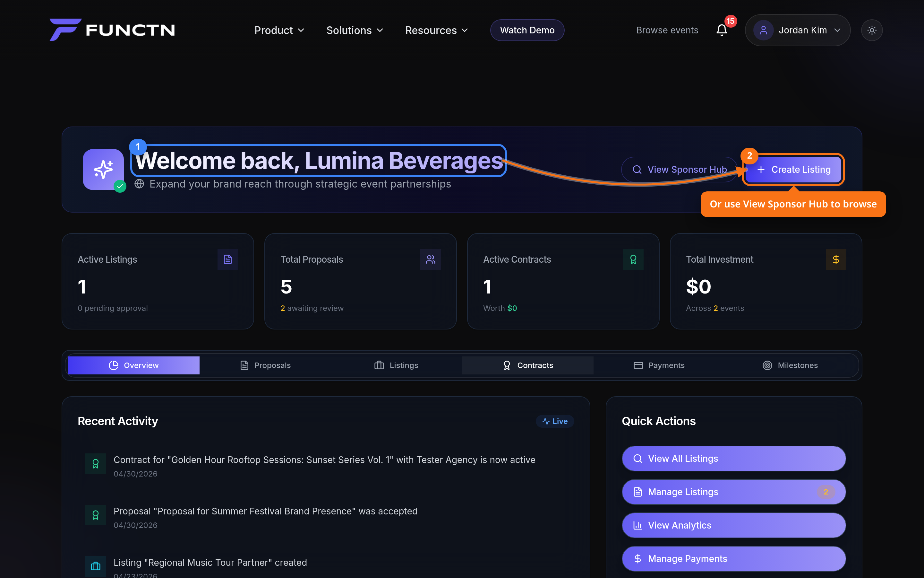
Task: Open the Active Listings stat card
Action: pyautogui.click(x=158, y=281)
